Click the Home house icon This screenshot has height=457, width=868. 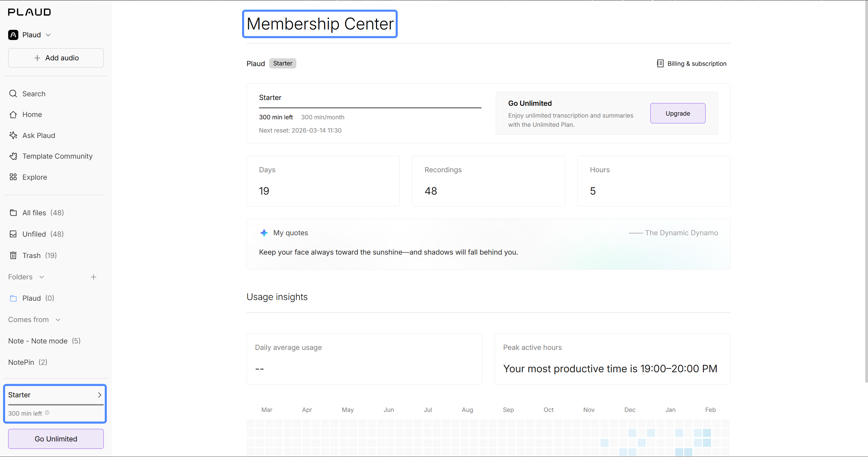tap(13, 115)
